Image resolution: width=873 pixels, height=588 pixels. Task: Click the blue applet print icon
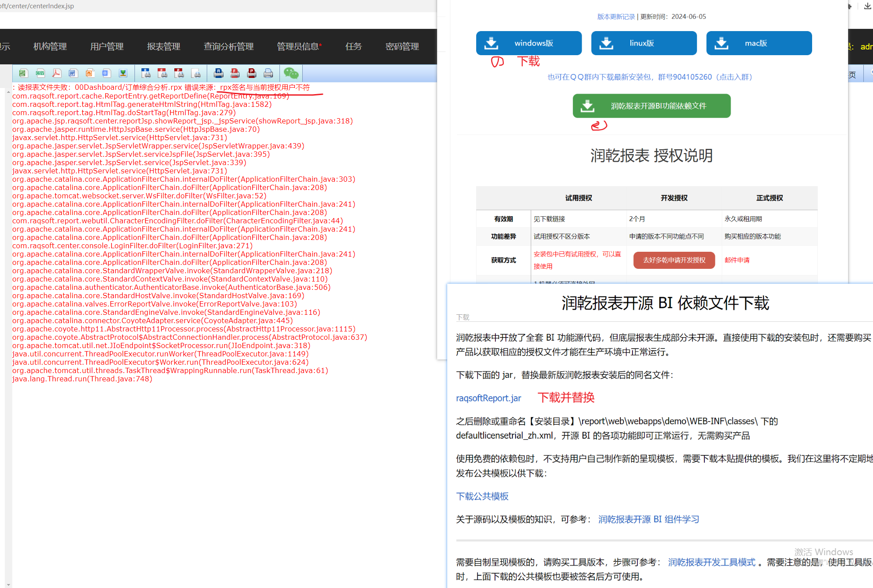point(218,73)
